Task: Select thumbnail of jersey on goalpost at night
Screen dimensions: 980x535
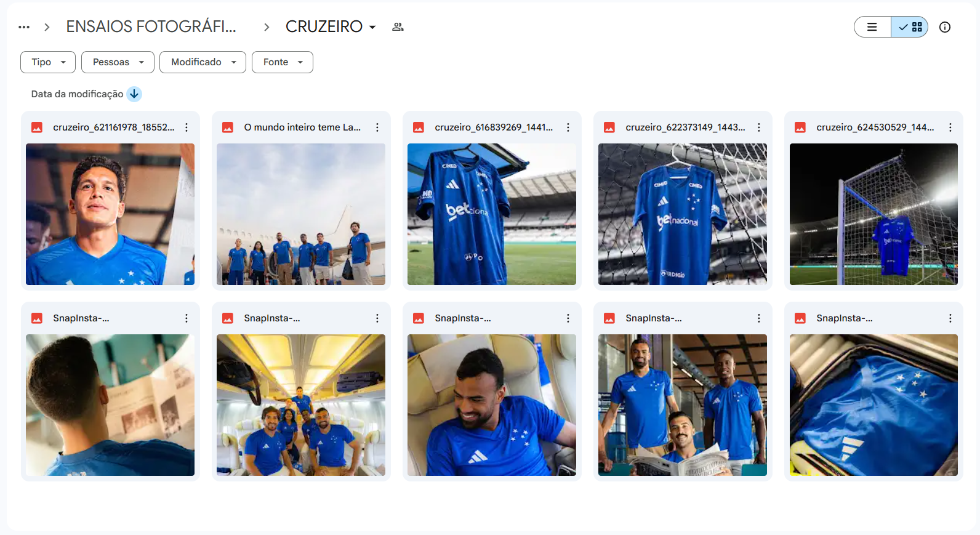Action: tap(874, 214)
